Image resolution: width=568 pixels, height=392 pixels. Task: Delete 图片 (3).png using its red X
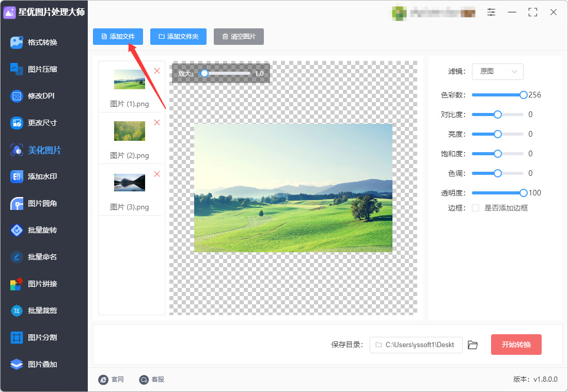click(x=157, y=174)
